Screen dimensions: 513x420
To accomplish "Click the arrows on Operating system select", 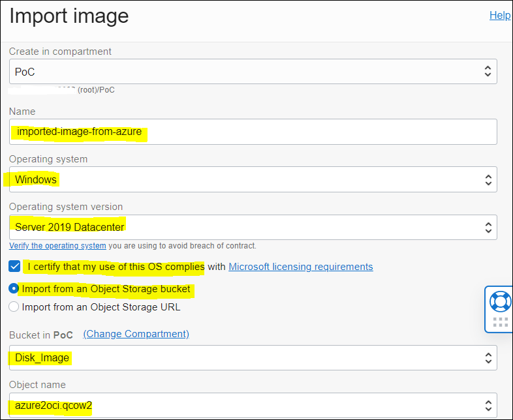I will tap(487, 179).
